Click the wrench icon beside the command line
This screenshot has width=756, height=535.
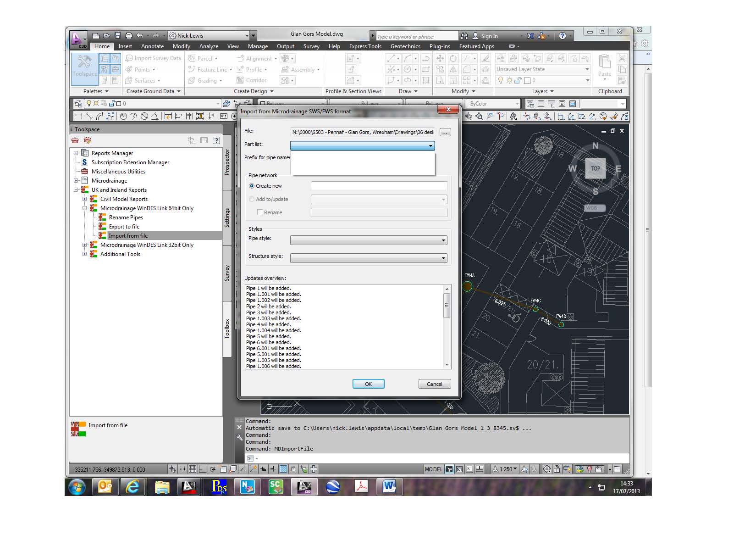pos(239,437)
